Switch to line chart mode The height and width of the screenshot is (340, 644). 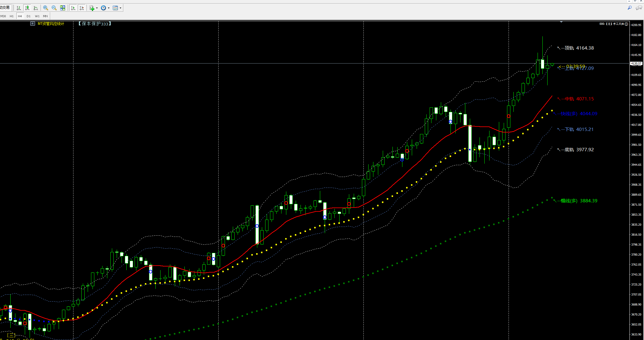36,8
